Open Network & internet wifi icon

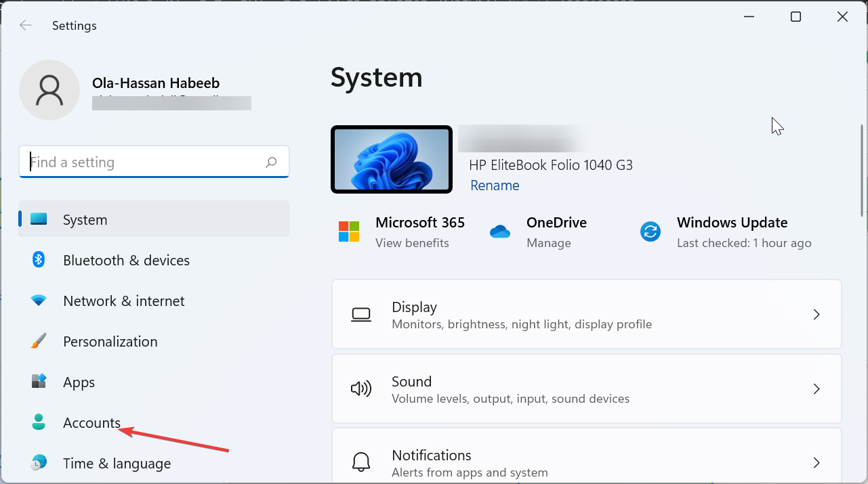click(39, 301)
